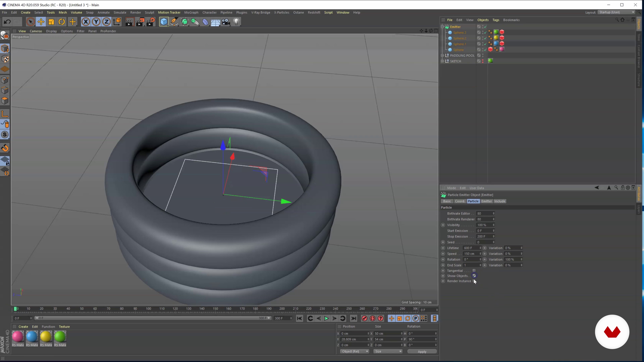Viewport: 644px width, 362px height.
Task: Toggle Lifetime animation radio dot
Action: coord(443,248)
